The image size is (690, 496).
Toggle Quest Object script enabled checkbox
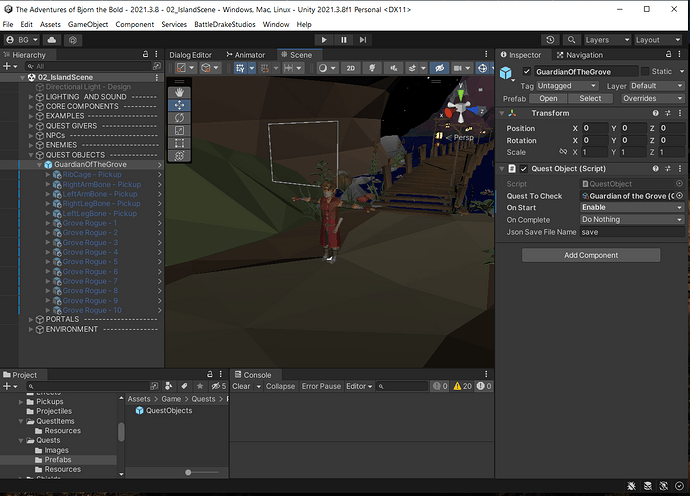pos(524,169)
